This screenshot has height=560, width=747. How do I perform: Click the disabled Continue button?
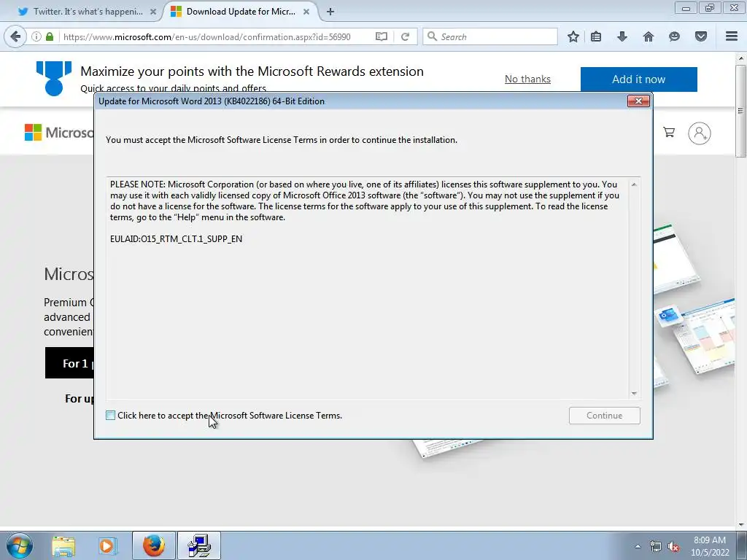(x=604, y=415)
